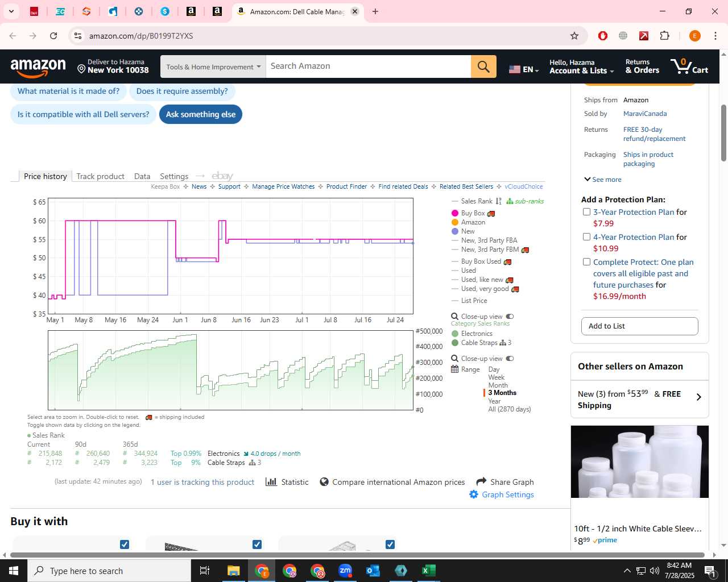The width and height of the screenshot is (728, 582).
Task: Click the vertical page scrollbar thumb
Action: (723, 133)
